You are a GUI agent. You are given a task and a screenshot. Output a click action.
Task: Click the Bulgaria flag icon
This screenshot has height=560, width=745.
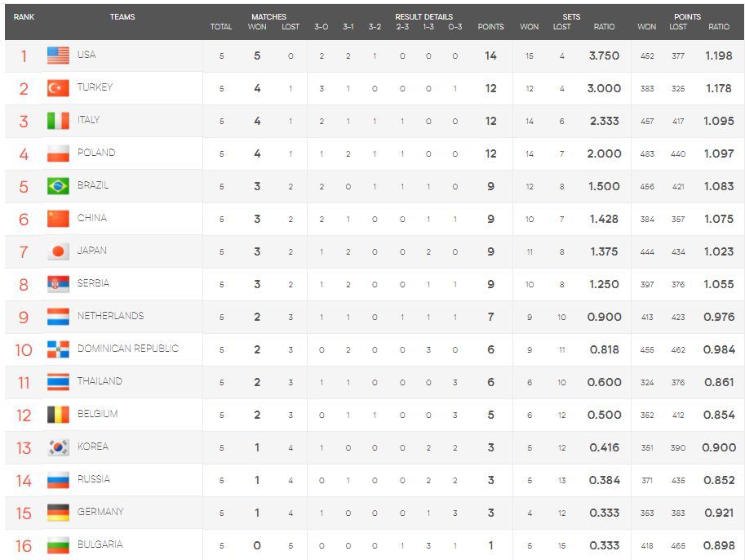coord(58,545)
